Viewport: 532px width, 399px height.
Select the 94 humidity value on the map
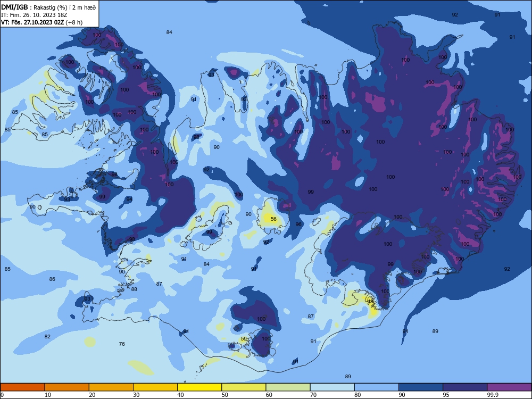click(129, 199)
